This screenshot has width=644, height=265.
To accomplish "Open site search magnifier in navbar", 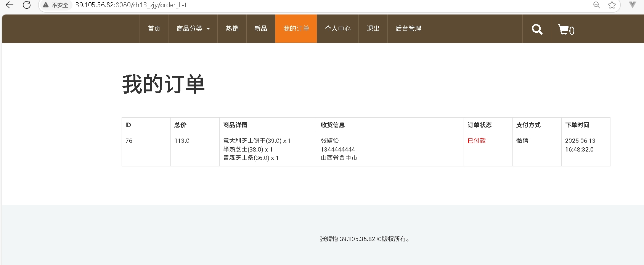I will (x=537, y=29).
